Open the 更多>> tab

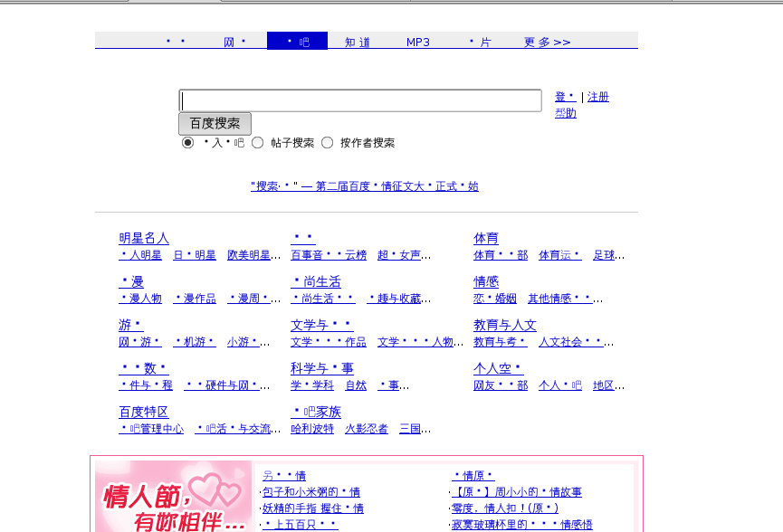point(548,42)
